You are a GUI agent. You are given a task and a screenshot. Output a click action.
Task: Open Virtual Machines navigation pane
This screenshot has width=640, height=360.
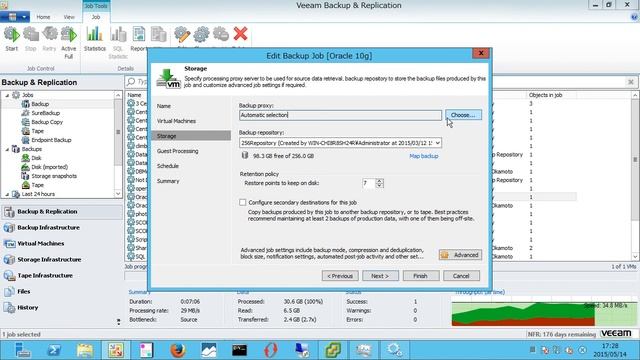(40, 243)
